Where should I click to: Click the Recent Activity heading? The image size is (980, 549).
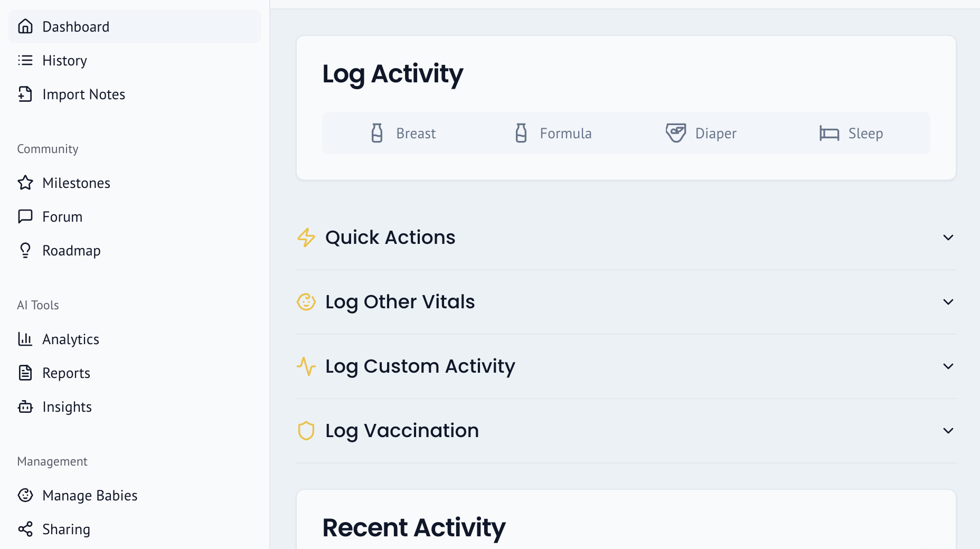coord(414,527)
